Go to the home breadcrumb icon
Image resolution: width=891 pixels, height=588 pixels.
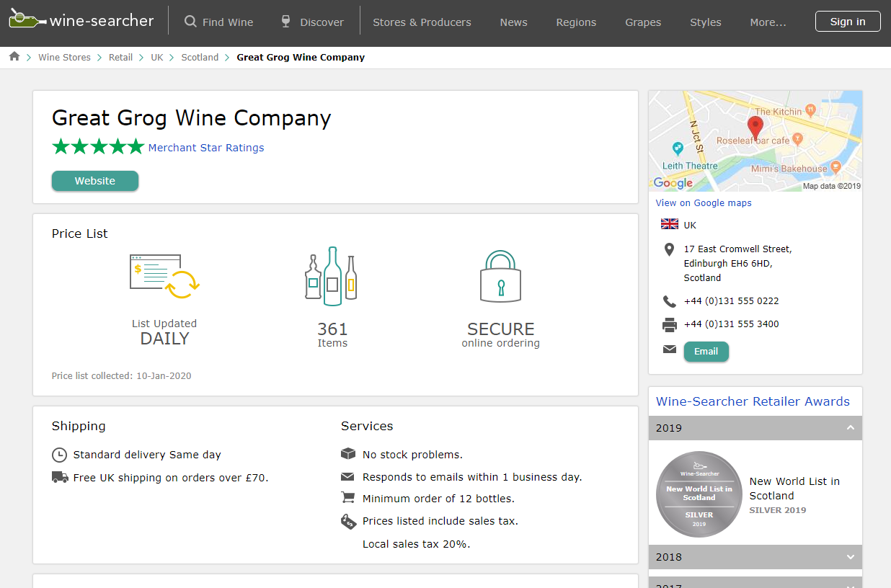(14, 56)
